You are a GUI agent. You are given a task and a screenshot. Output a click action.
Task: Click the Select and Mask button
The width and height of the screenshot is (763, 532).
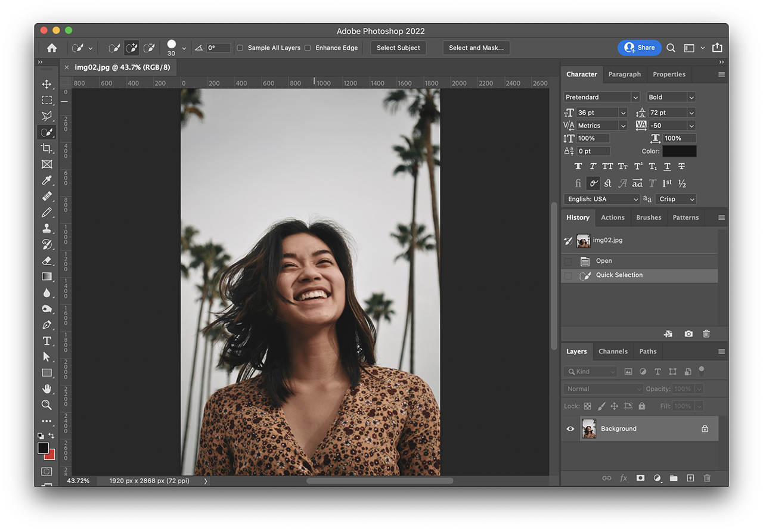tap(476, 48)
